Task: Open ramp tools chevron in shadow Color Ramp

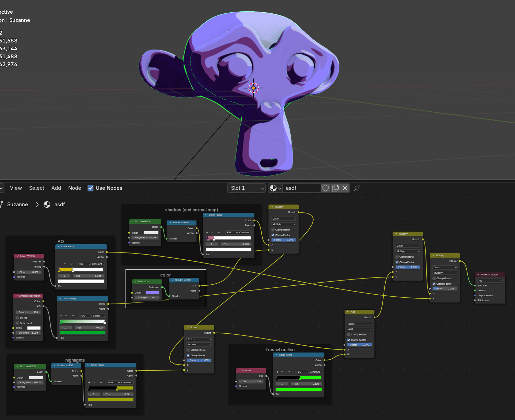Action: pos(219,232)
